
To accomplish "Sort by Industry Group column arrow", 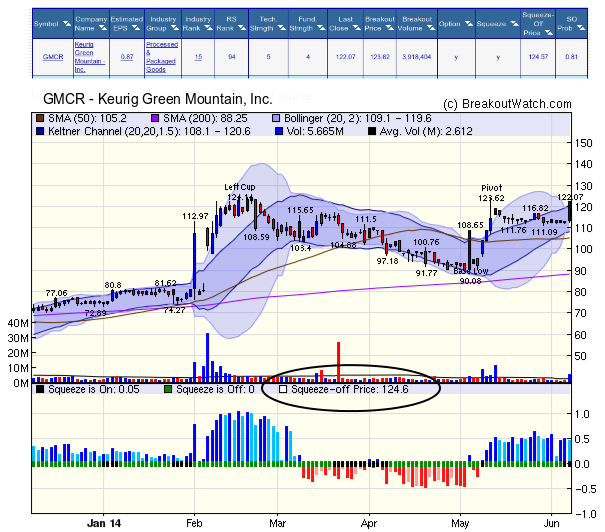I will [175, 28].
